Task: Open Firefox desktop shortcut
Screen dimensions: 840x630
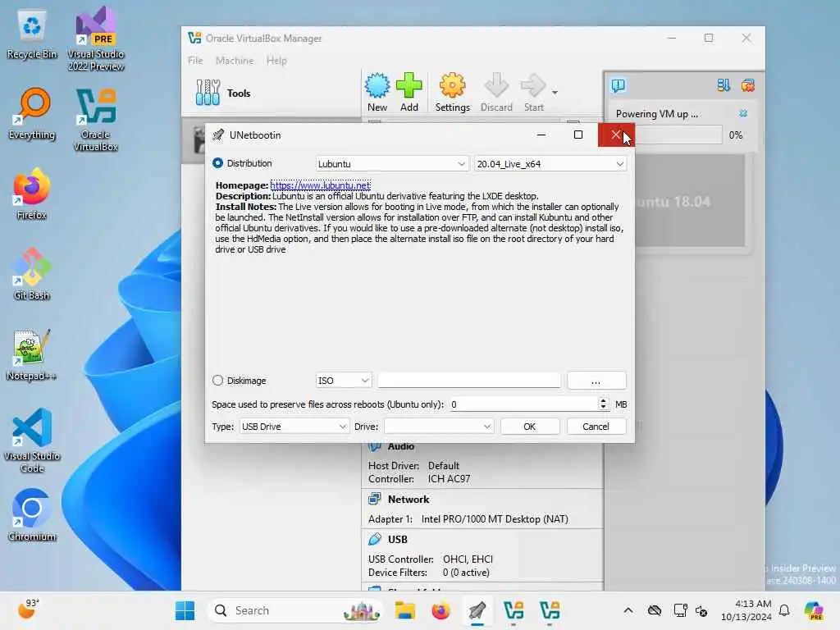Action: (x=32, y=194)
